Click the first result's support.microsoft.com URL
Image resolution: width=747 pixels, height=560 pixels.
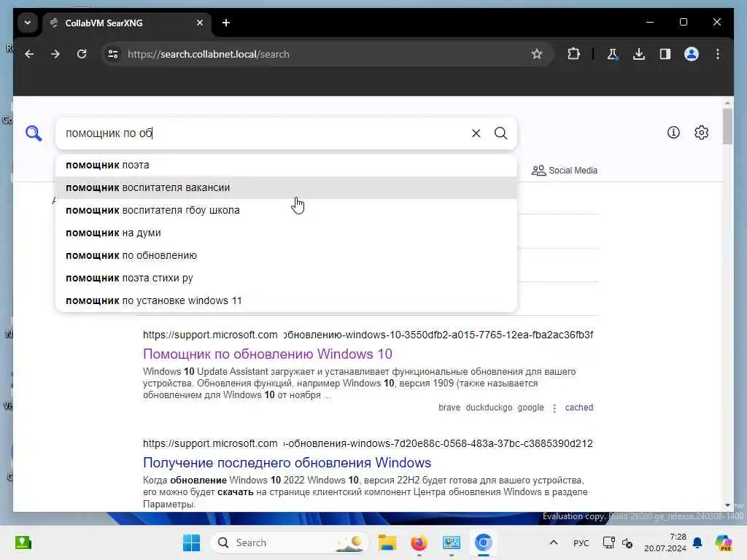[x=368, y=335]
